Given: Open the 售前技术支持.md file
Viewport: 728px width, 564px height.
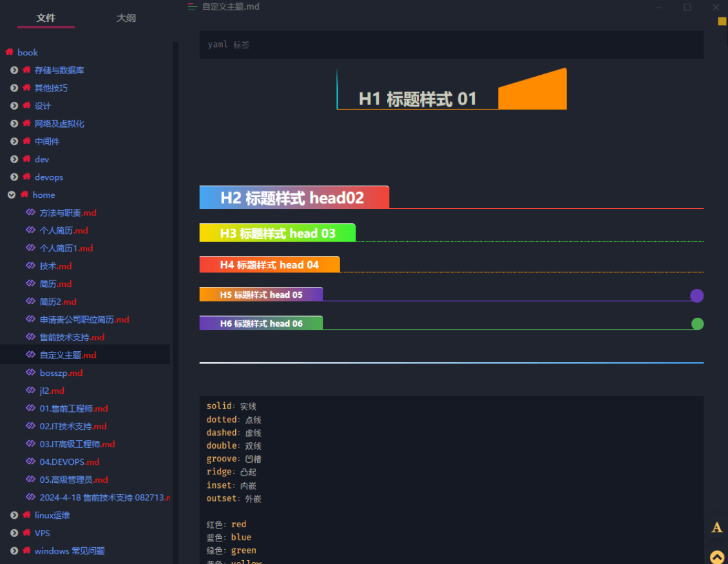Looking at the screenshot, I should 72,338.
